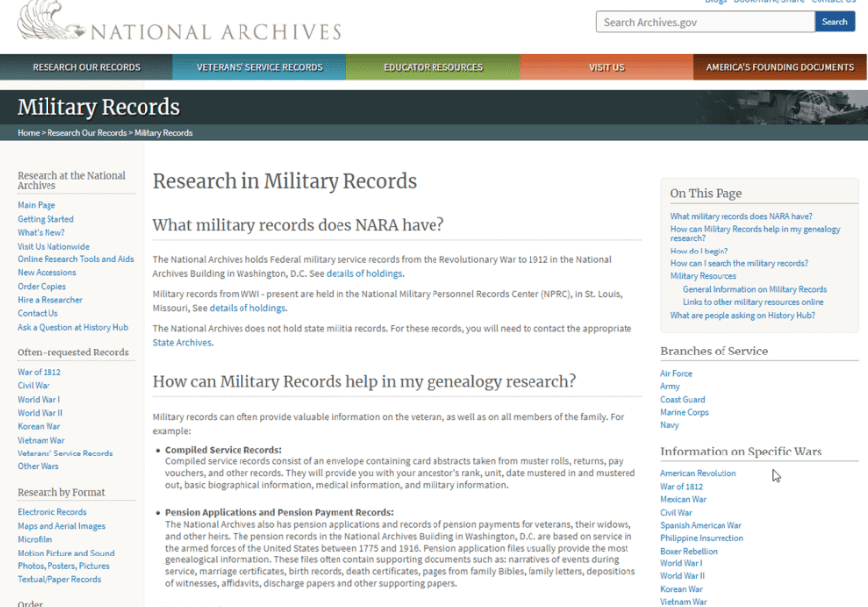This screenshot has height=607, width=868.
Task: Open the Marine Corps branch link
Action: click(x=684, y=412)
